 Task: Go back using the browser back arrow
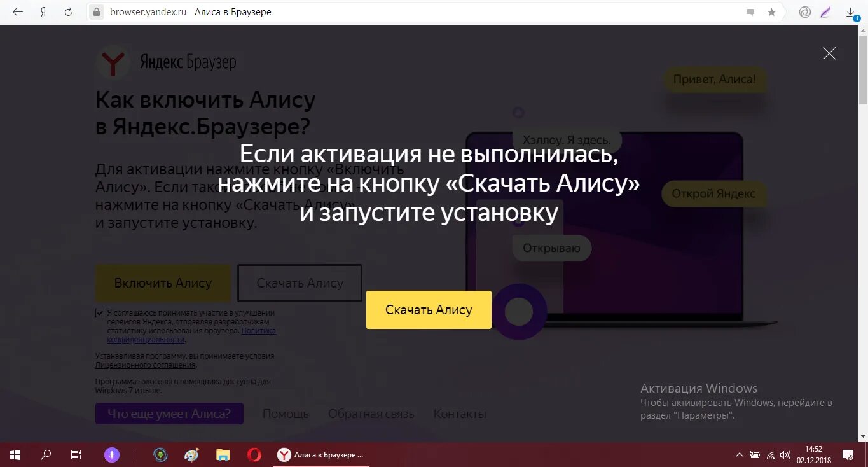click(x=17, y=12)
